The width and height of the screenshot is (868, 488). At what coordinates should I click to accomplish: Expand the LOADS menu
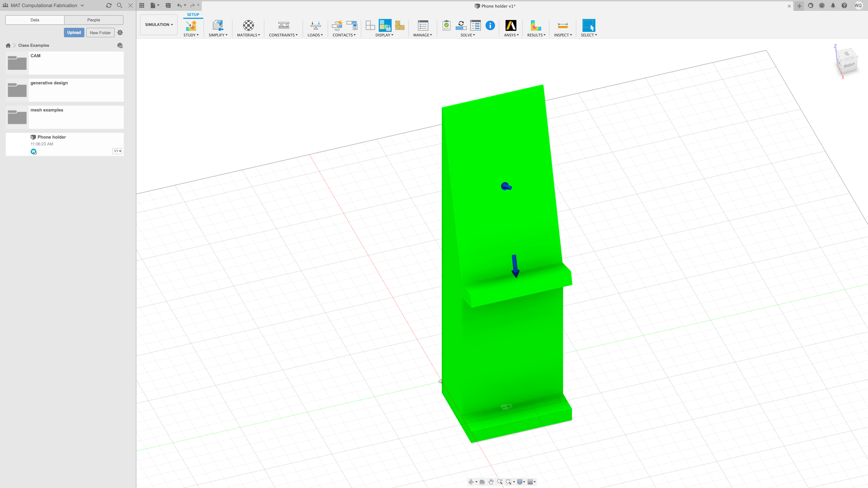click(x=315, y=35)
